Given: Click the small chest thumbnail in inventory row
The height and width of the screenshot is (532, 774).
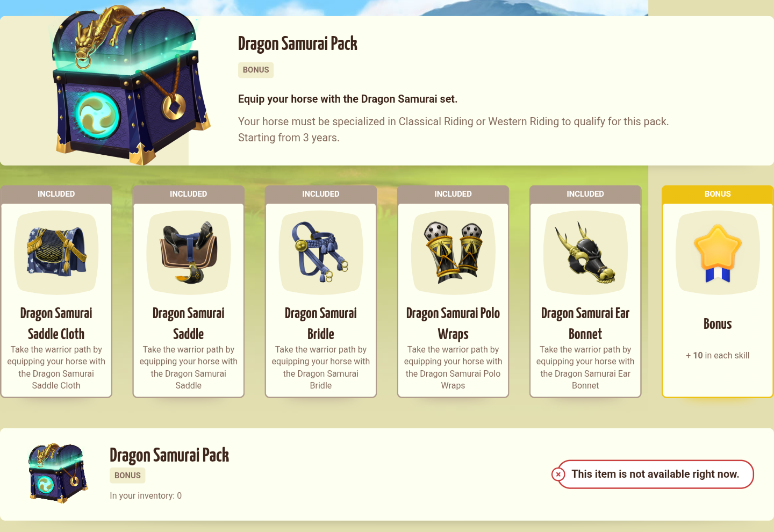Looking at the screenshot, I should [58, 473].
